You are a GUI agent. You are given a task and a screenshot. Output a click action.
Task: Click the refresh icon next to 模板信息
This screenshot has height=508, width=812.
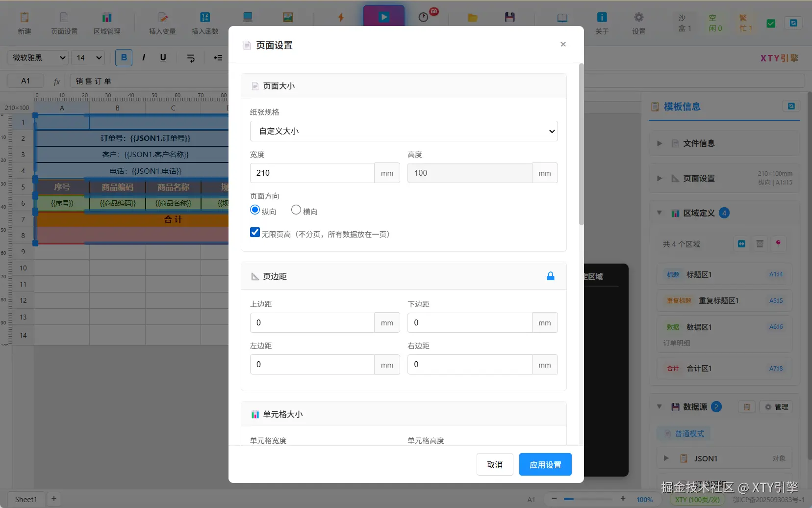(791, 106)
